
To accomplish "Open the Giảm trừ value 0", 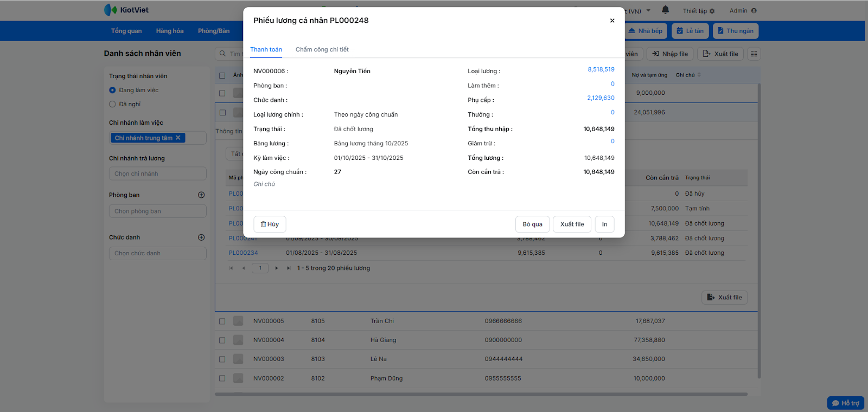I will (612, 141).
